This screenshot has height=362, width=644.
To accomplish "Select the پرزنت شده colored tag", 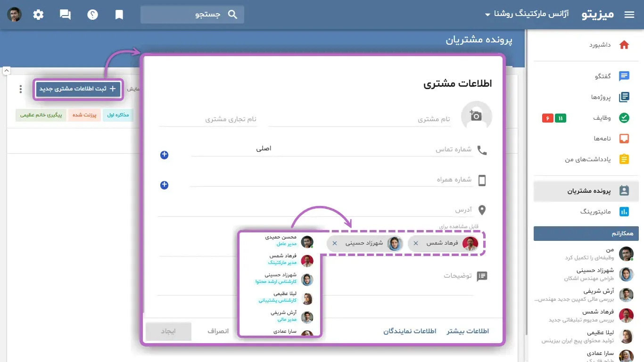I will click(84, 115).
